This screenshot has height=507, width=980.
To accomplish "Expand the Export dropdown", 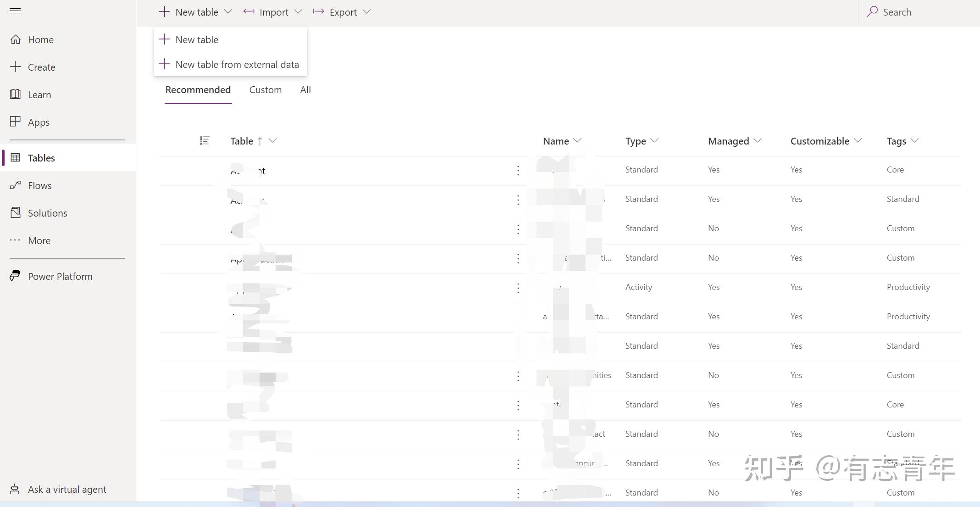I will [366, 12].
